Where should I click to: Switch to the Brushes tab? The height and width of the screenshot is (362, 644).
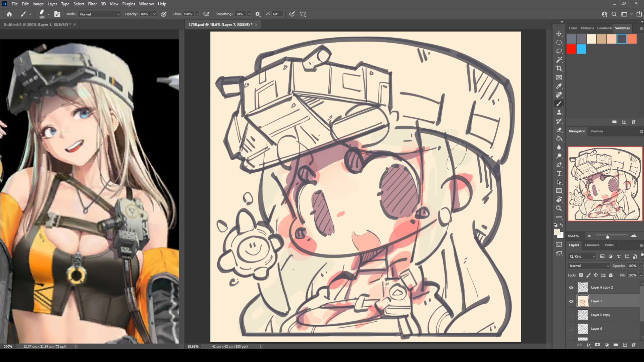click(x=596, y=131)
